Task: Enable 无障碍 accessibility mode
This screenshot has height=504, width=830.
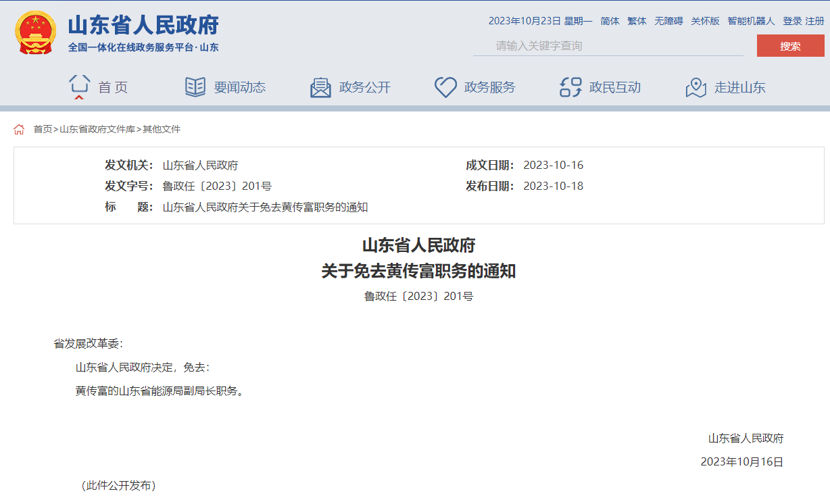Action: (668, 21)
